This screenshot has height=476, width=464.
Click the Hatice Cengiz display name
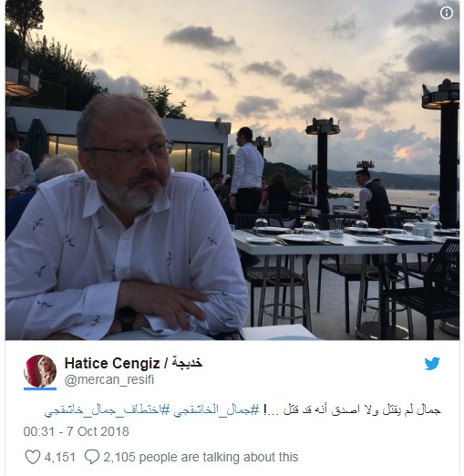[x=112, y=363]
